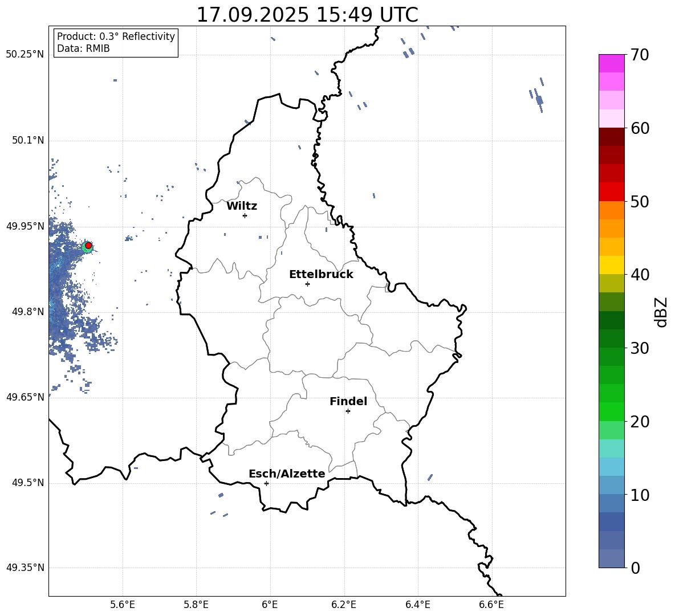Viewport: 675px width, 616px height.
Task: Click the colorbar tick label 60
Action: [640, 128]
